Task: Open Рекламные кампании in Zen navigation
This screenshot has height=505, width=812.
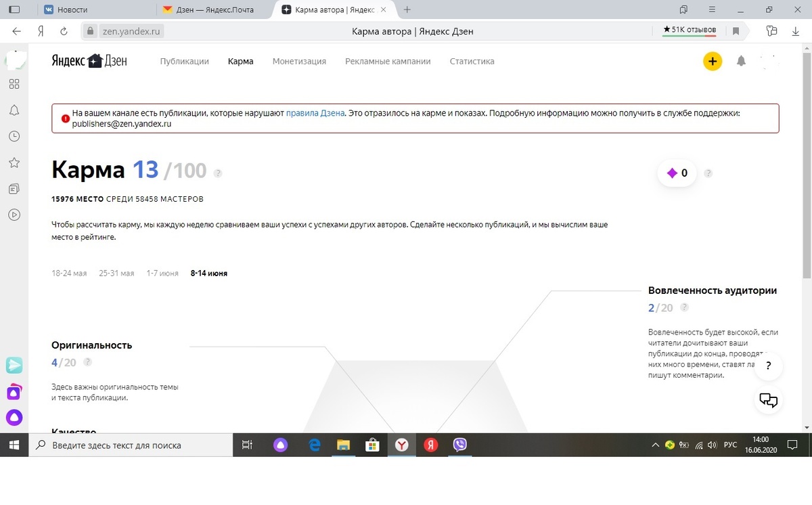Action: [x=388, y=61]
